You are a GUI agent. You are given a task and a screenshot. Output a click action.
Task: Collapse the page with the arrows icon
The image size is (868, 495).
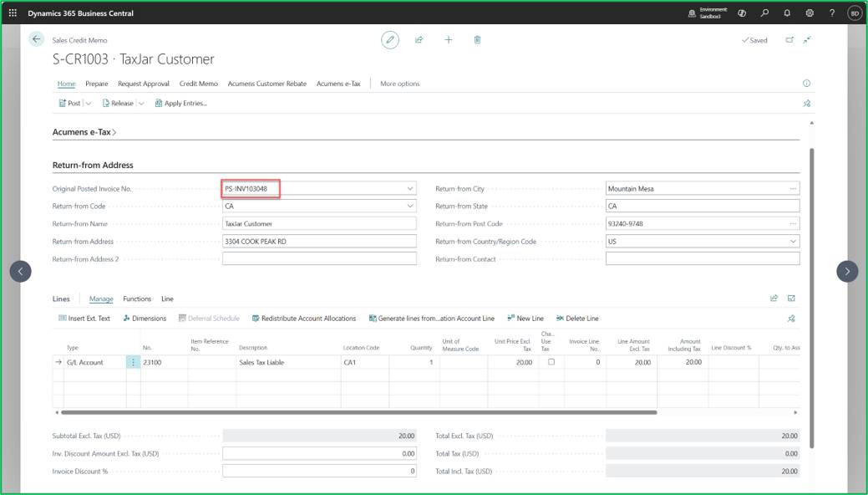(x=808, y=40)
